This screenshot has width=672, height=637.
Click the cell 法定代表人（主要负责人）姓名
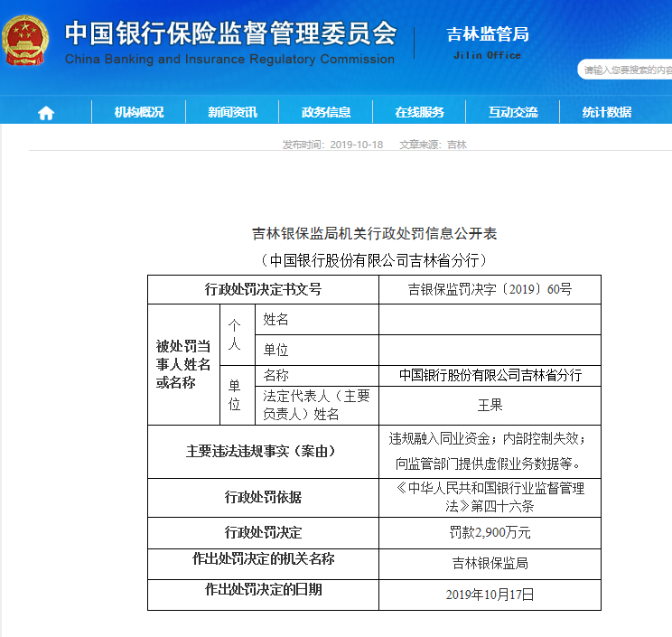click(317, 406)
